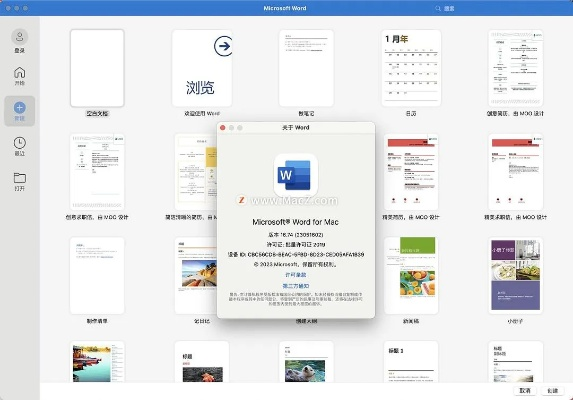Choose the Welcome to Word tour template
This screenshot has height=400, width=573.
pos(202,68)
